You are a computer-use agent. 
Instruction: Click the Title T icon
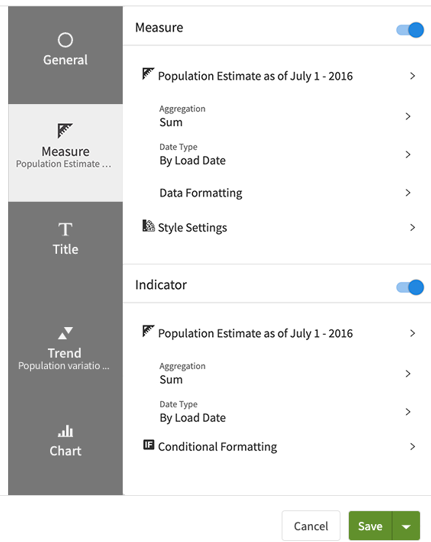pyautogui.click(x=65, y=229)
